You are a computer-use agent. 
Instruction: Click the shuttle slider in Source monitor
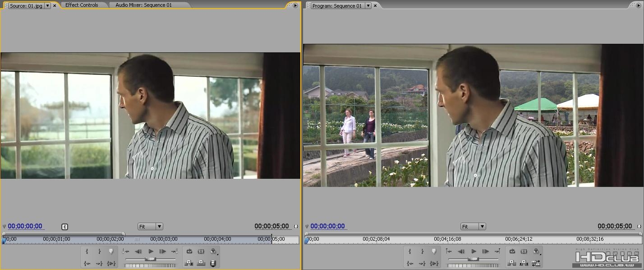pos(150,259)
